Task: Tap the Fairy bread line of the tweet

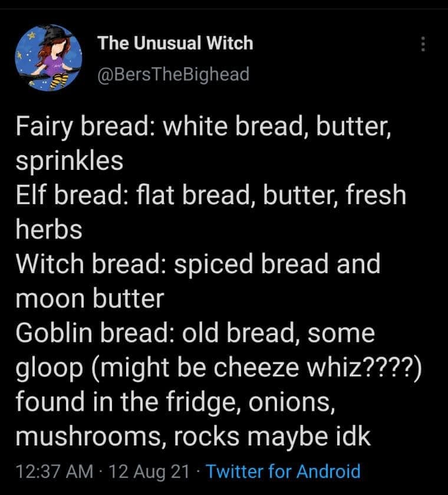Action: tap(203, 127)
